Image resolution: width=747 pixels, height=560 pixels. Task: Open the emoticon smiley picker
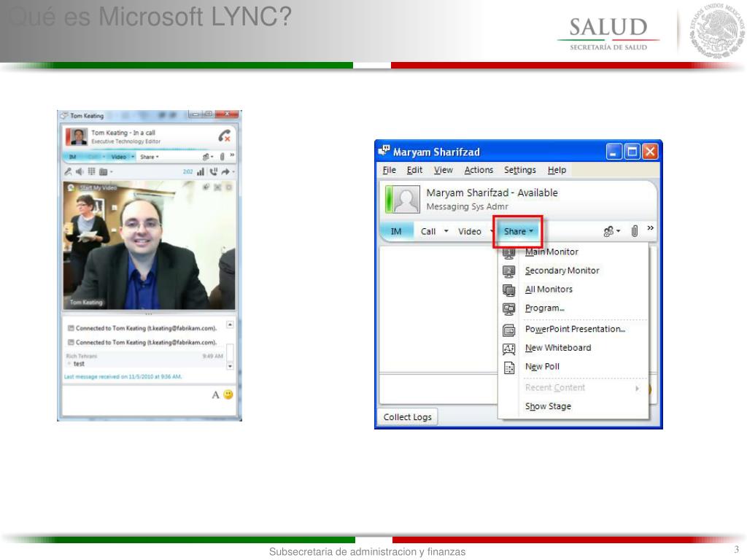click(x=228, y=394)
